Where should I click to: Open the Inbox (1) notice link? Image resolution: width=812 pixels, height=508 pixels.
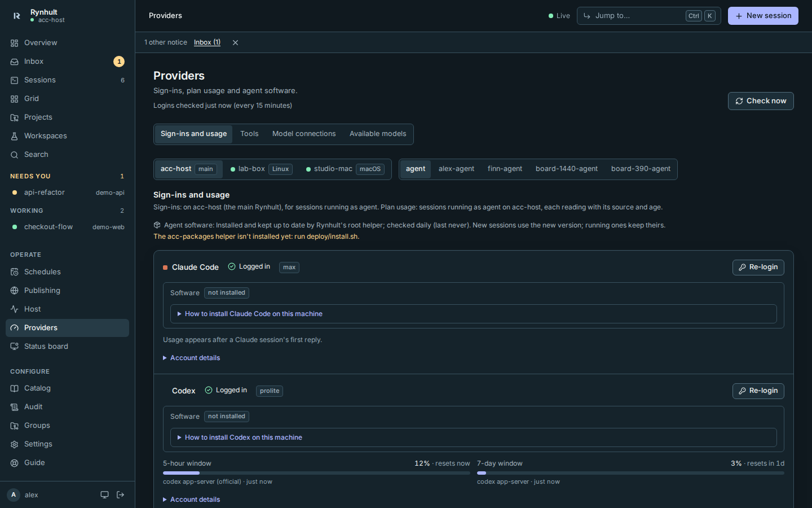coord(207,42)
